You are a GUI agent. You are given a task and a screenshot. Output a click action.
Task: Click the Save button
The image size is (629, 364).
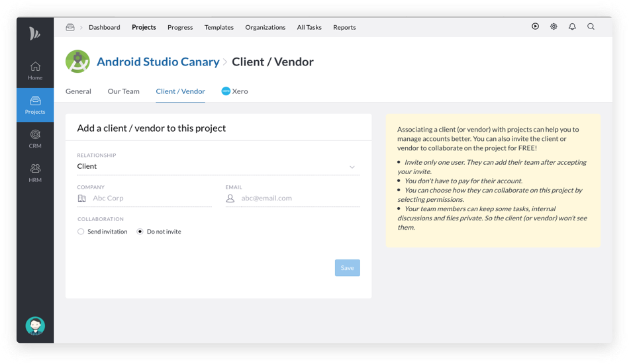pyautogui.click(x=348, y=268)
